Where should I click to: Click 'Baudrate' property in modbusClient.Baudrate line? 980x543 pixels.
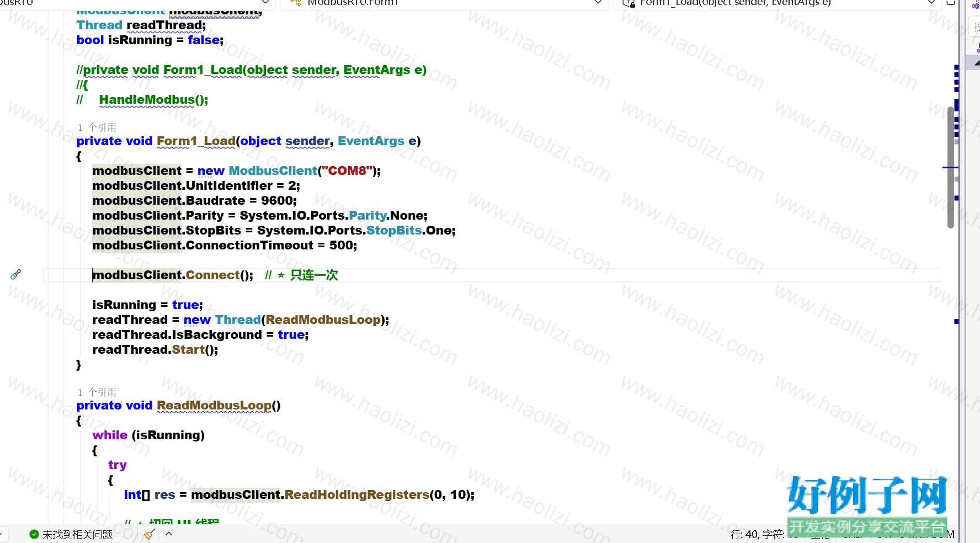(215, 200)
